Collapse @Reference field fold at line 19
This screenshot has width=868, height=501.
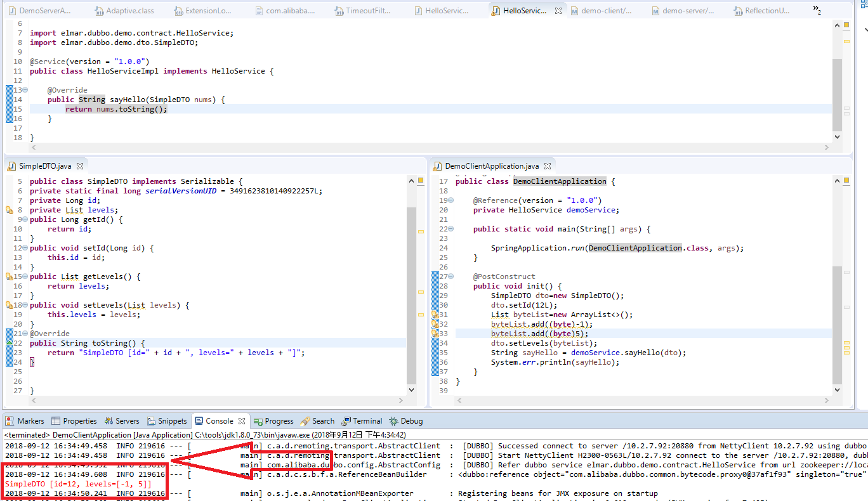pyautogui.click(x=452, y=200)
